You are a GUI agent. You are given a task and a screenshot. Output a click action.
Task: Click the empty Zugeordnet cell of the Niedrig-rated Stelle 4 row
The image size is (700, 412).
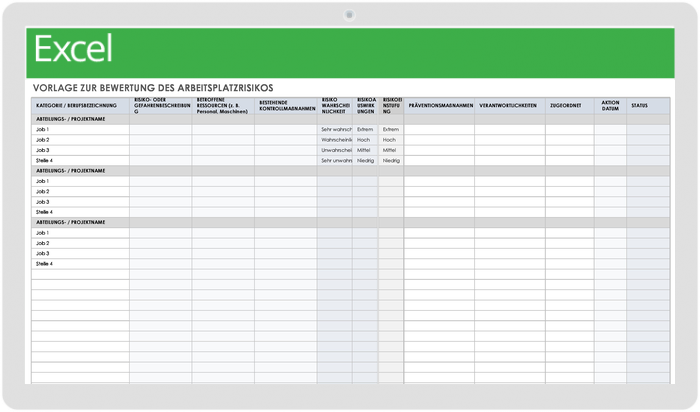tap(570, 161)
